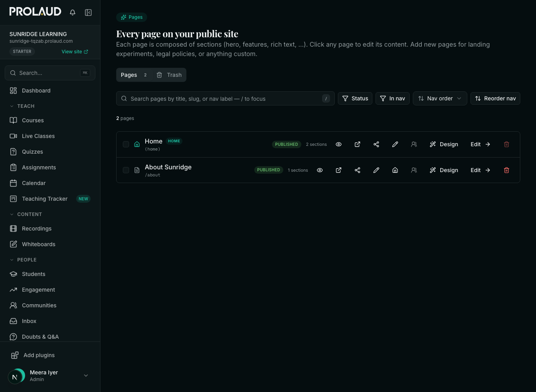Delete the About Sunridge page
Image resolution: width=536 pixels, height=392 pixels.
507,170
